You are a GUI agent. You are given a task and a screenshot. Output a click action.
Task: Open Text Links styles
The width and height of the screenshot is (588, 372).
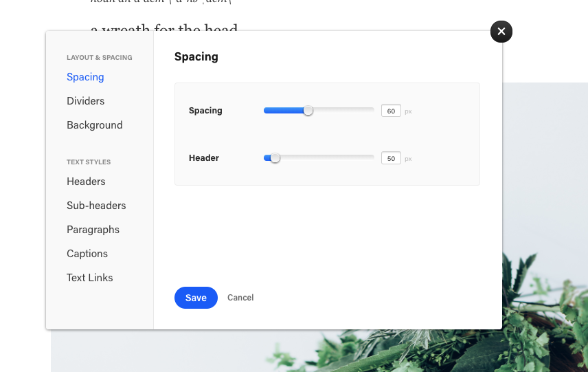89,277
